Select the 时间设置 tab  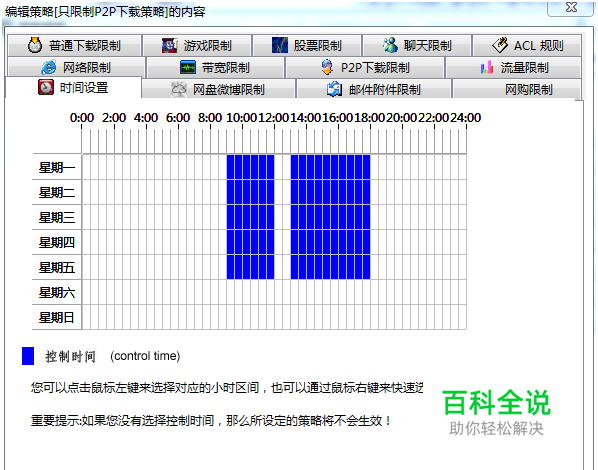[73, 87]
